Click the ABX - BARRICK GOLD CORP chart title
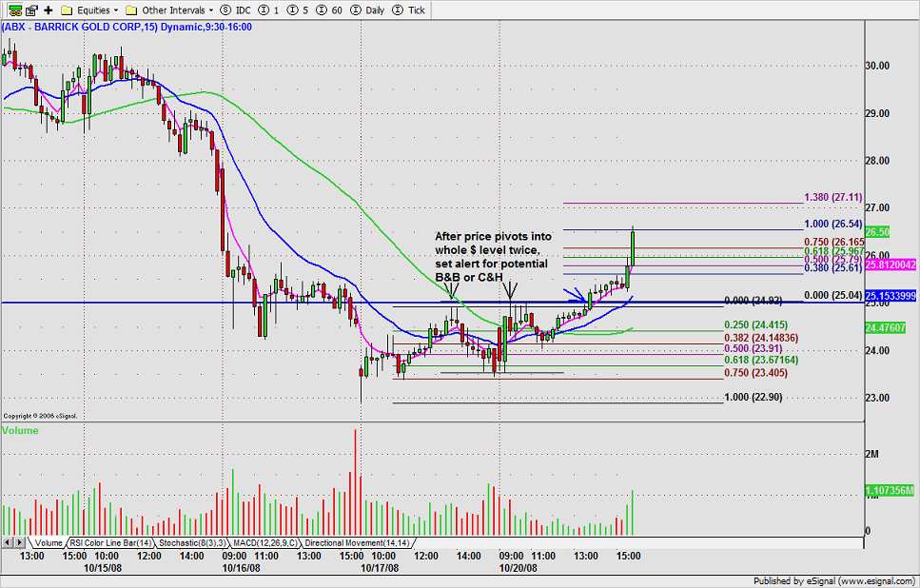This screenshot has height=588, width=920. (x=127, y=27)
